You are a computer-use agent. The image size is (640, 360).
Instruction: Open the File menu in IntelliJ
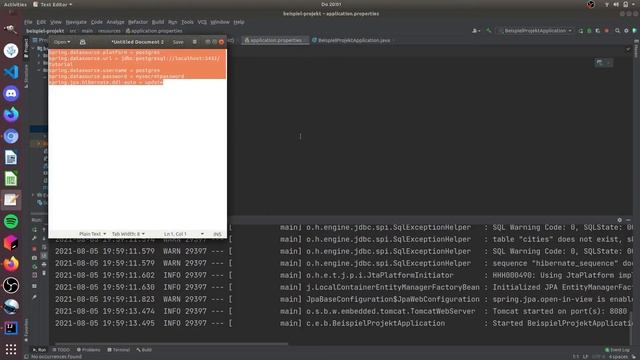(28, 22)
